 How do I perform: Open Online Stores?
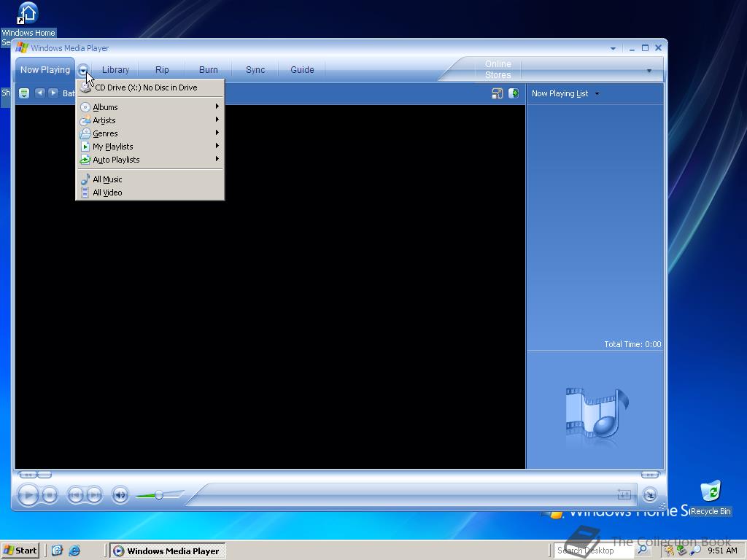pyautogui.click(x=498, y=69)
